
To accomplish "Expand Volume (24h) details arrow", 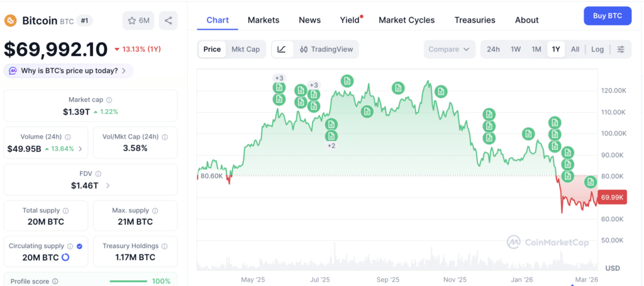I will click(80, 149).
